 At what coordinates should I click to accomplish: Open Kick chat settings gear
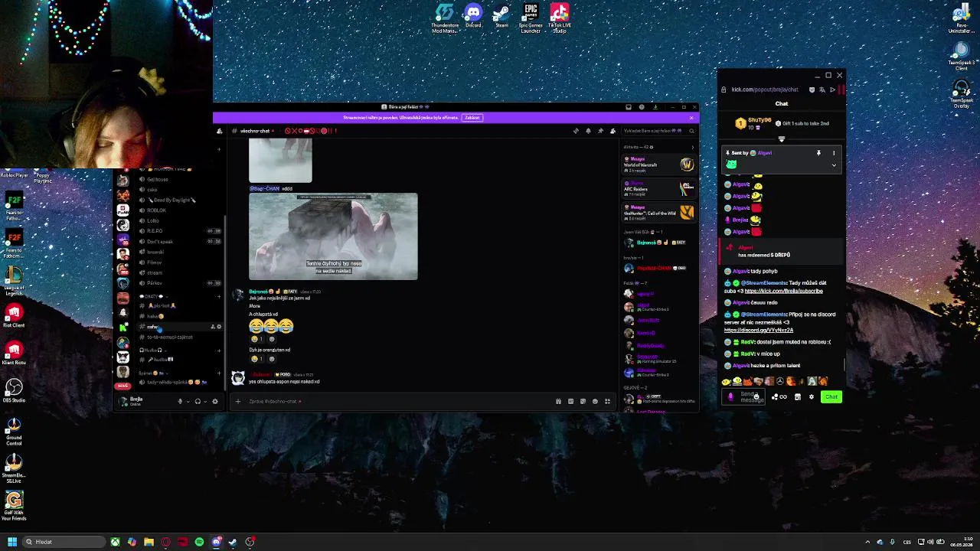click(x=812, y=396)
